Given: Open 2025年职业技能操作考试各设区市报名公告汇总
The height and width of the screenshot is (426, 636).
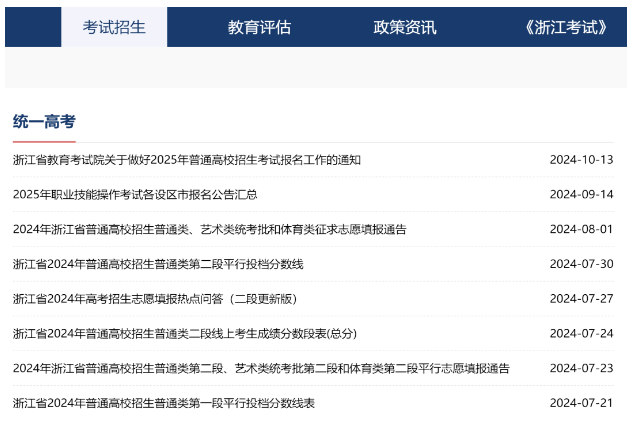Looking at the screenshot, I should click(135, 195).
